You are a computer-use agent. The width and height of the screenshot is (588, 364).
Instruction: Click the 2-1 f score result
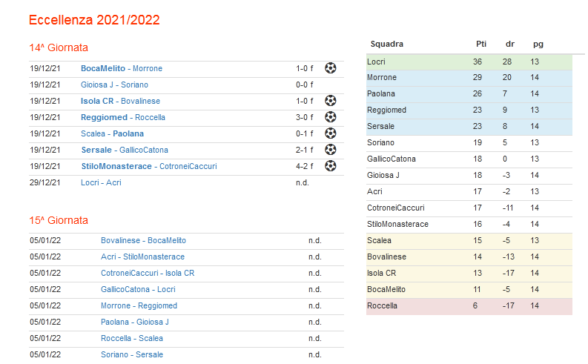point(305,150)
